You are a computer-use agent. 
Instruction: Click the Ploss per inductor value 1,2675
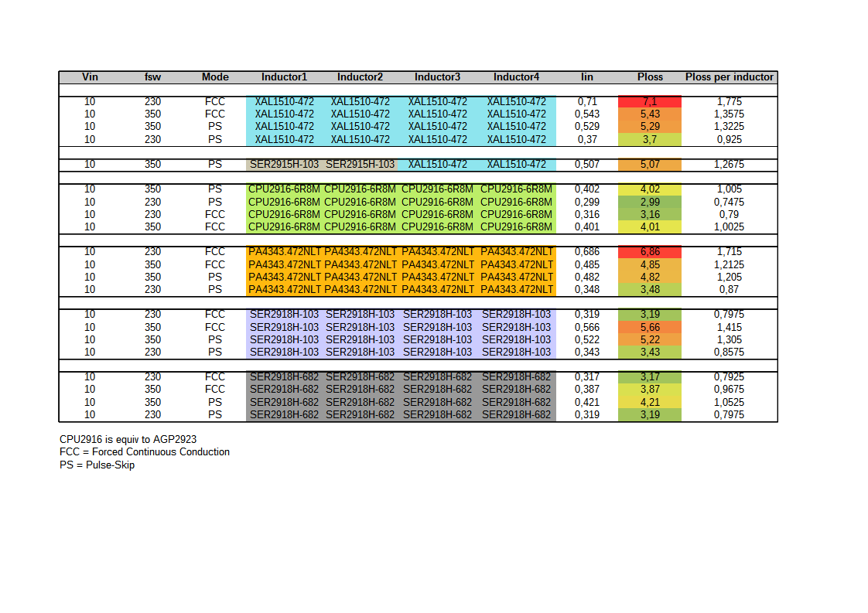(729, 165)
